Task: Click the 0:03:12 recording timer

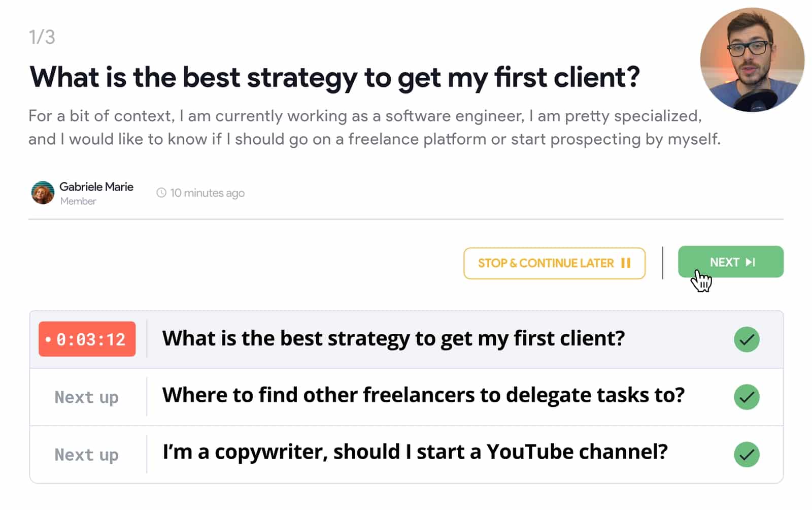Action: tap(87, 339)
